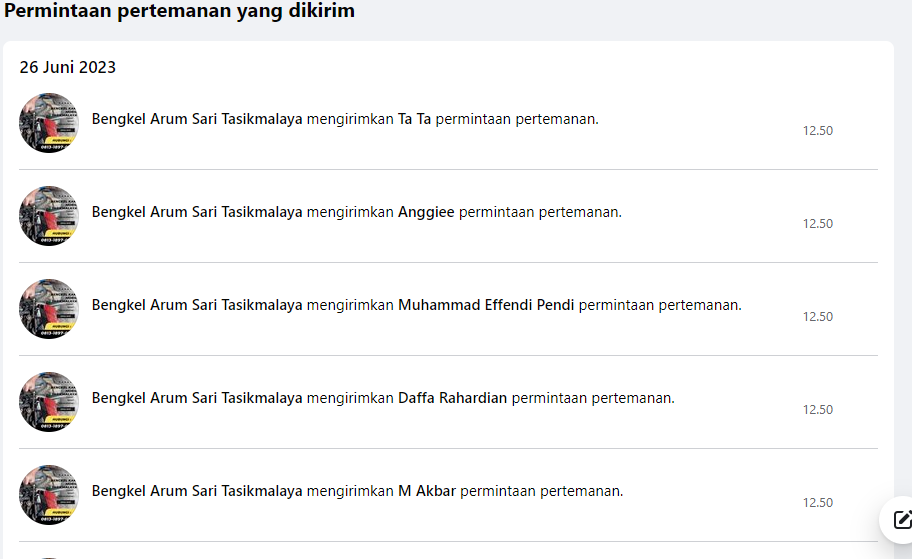Open Anggiee's profile link
Screen dimensions: 912x559
click(426, 212)
